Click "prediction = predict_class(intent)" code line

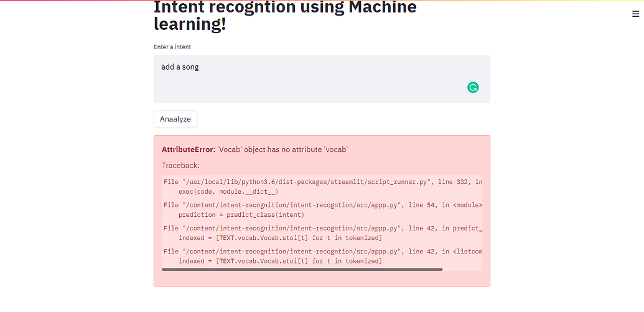coord(241,215)
